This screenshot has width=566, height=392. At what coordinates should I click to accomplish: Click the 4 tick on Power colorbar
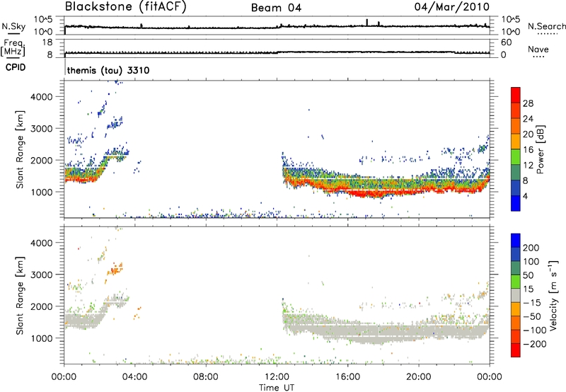click(526, 196)
